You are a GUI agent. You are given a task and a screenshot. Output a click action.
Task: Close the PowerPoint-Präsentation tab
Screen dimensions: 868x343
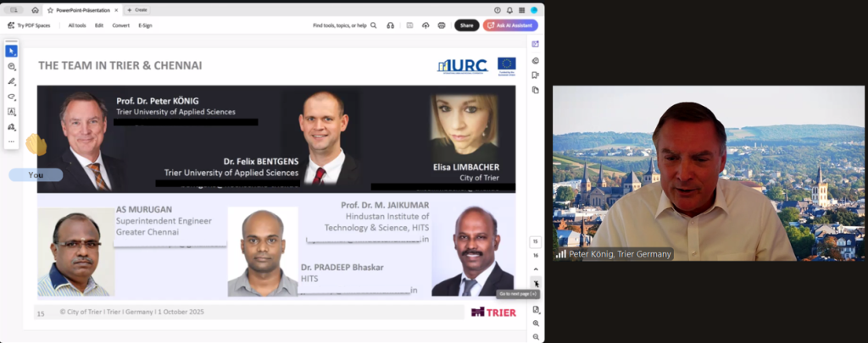[x=118, y=10]
